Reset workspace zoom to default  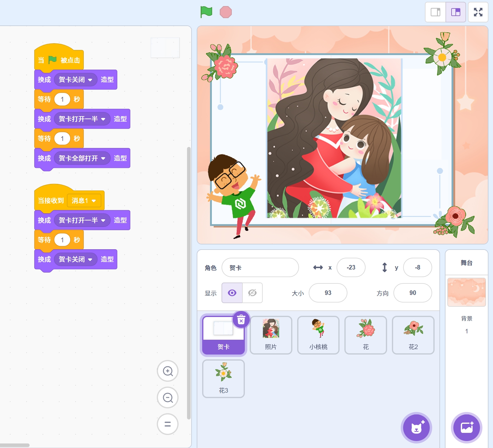point(168,424)
